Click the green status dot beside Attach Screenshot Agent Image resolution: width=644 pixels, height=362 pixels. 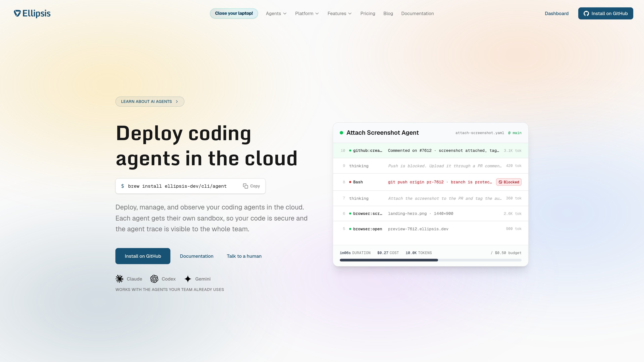pos(341,133)
